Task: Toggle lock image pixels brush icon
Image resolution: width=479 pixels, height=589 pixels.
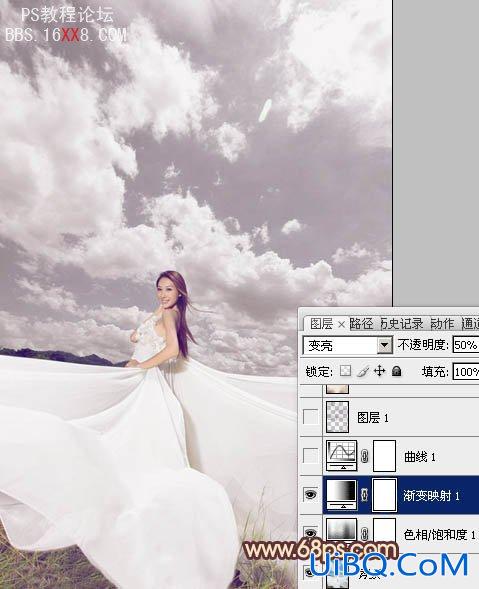Action: (x=363, y=371)
